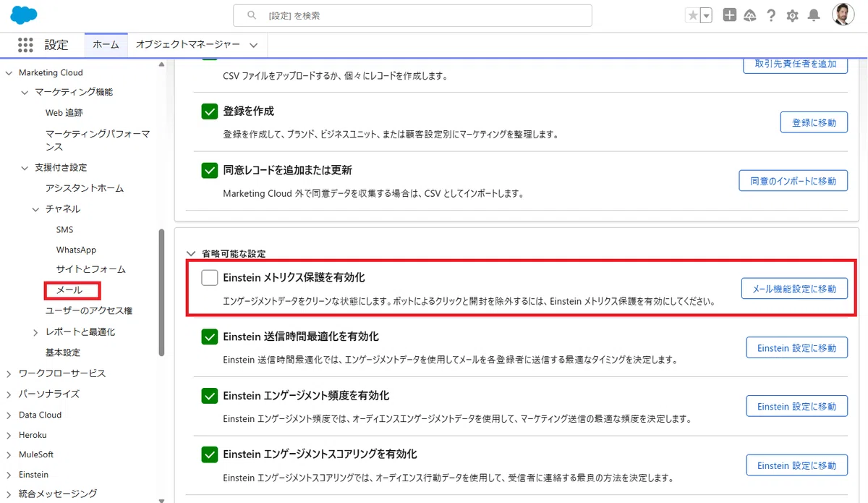Click the favorites star icon
The height and width of the screenshot is (503, 868).
(x=693, y=15)
